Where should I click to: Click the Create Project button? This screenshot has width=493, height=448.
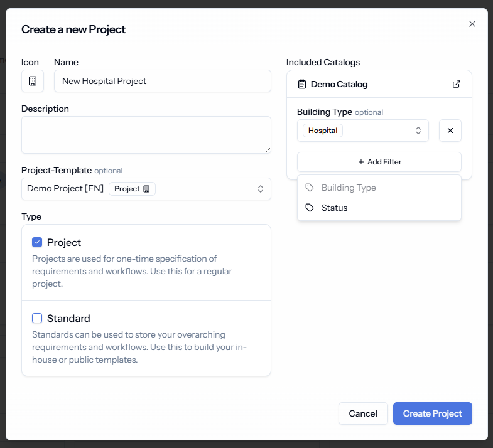pyautogui.click(x=432, y=413)
